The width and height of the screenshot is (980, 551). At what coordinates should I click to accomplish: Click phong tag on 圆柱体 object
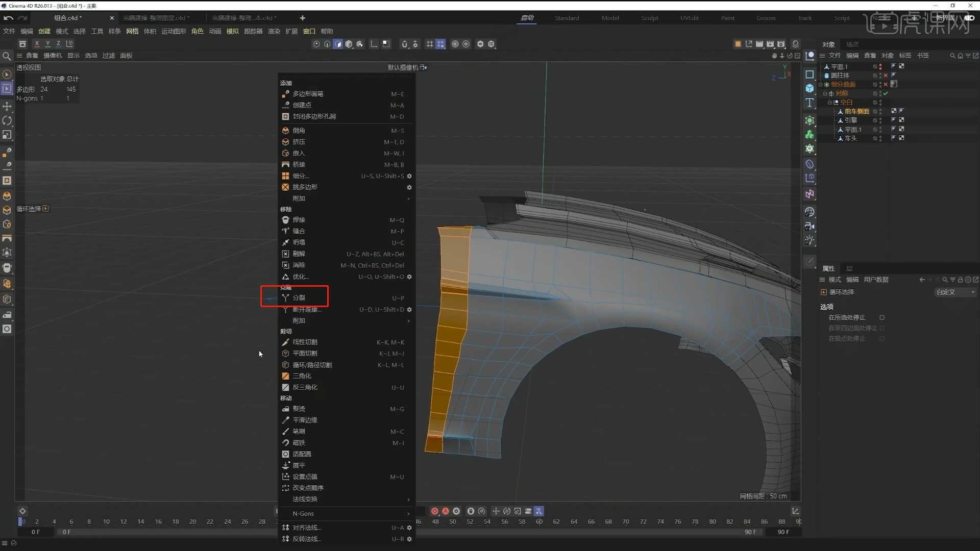click(893, 76)
